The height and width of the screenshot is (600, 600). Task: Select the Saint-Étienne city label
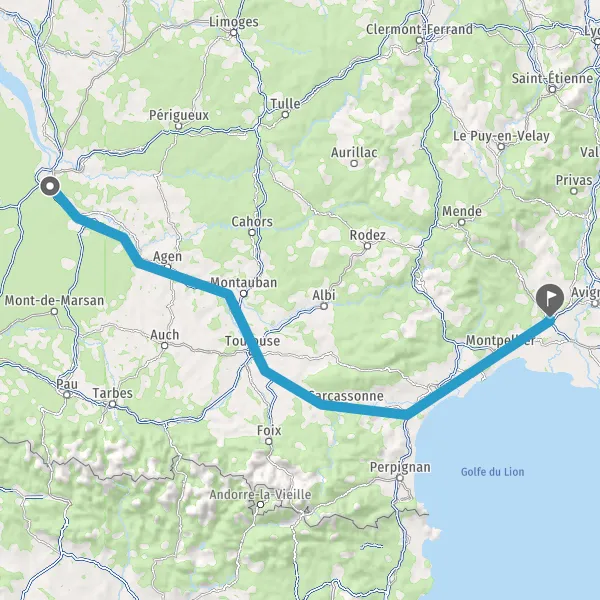(x=553, y=78)
